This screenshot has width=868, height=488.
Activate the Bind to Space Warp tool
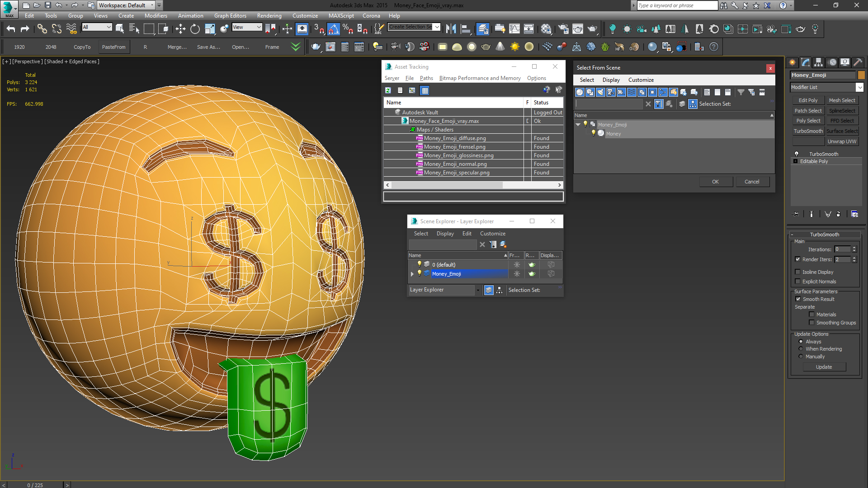pyautogui.click(x=71, y=29)
